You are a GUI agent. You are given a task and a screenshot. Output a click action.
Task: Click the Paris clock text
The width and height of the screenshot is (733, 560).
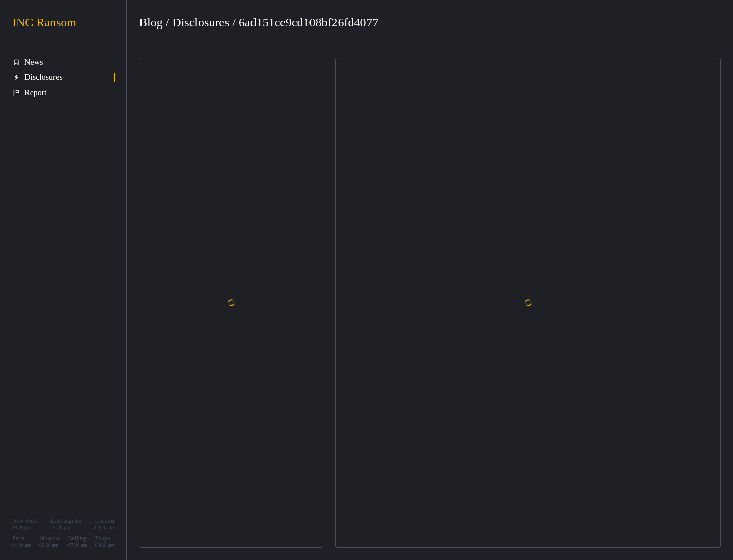coord(21,541)
